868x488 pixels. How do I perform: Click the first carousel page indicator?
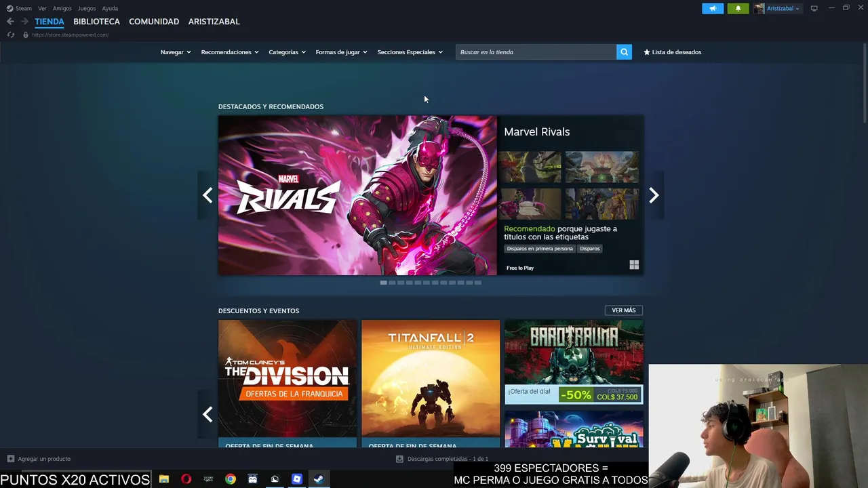383,283
